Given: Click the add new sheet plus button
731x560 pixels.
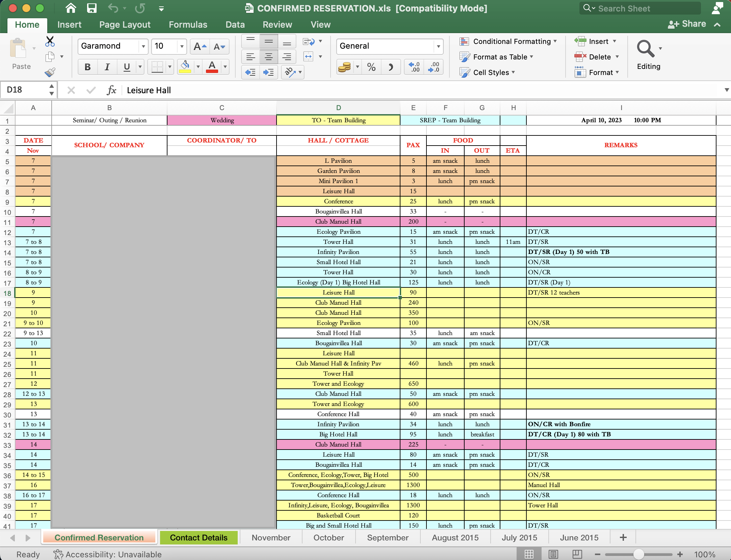Looking at the screenshot, I should [x=623, y=537].
